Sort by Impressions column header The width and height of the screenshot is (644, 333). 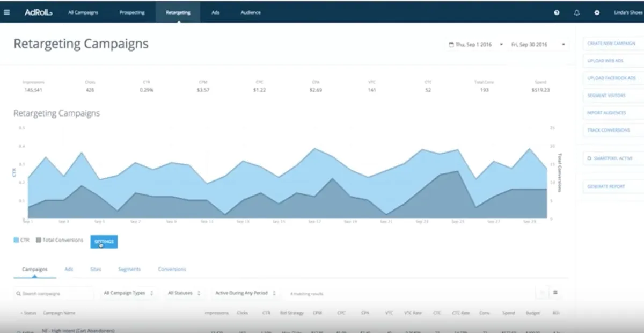[217, 313]
